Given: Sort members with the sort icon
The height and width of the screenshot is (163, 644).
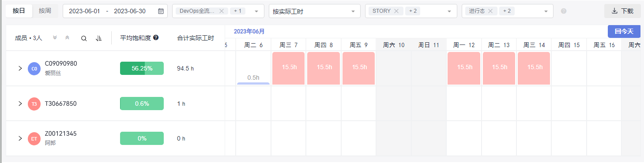Looking at the screenshot, I should [x=98, y=38].
